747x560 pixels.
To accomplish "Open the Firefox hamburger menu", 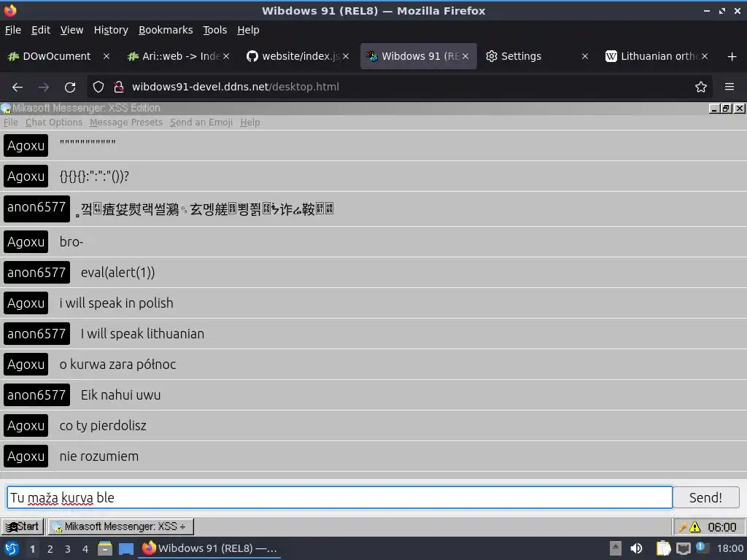I will point(729,87).
